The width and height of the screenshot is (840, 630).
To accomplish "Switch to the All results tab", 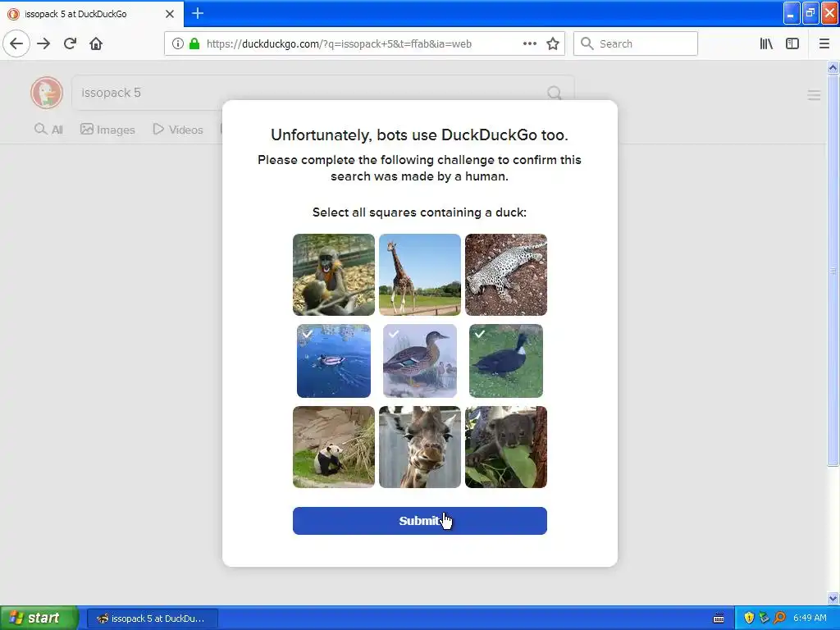I will pos(48,130).
